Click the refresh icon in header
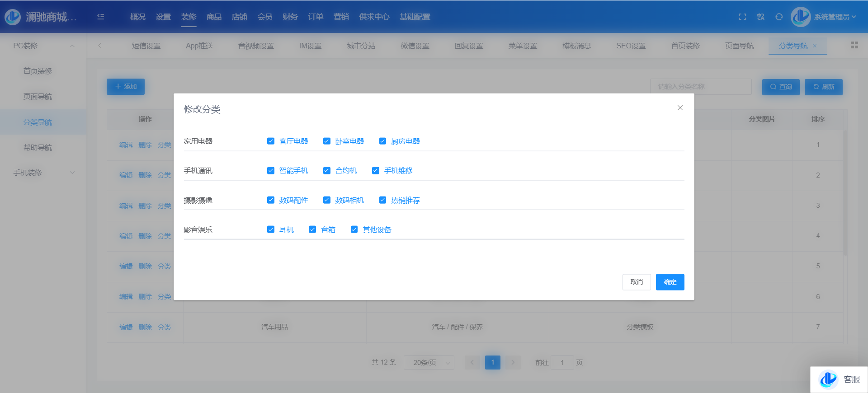Screen dimensions: 868x393 coord(779,17)
